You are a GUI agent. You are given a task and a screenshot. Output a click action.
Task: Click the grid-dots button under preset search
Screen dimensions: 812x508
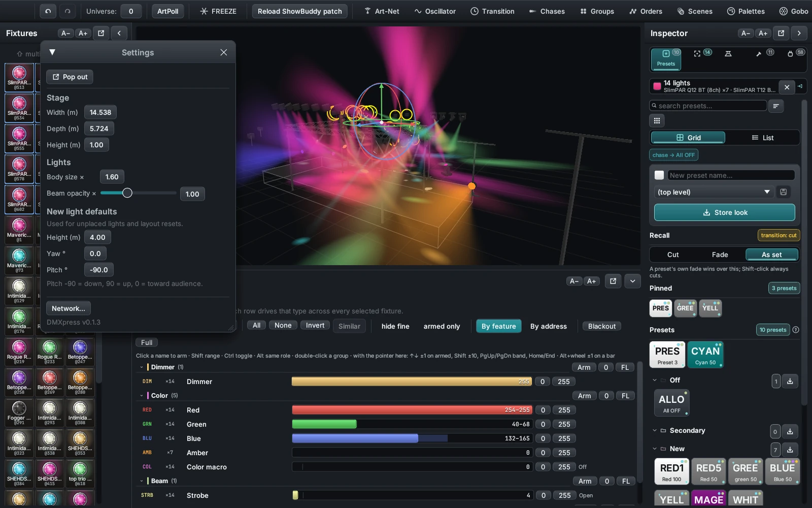click(657, 120)
